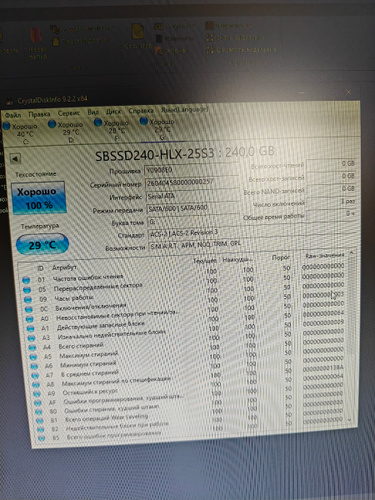Click the firmware Прошивка field
Screen dimensions: 375x500
[191, 170]
